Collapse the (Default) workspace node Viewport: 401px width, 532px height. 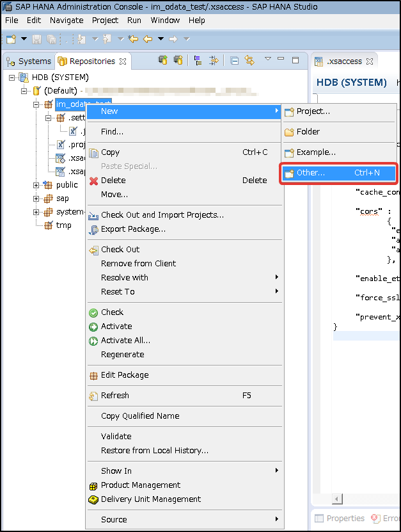point(24,91)
